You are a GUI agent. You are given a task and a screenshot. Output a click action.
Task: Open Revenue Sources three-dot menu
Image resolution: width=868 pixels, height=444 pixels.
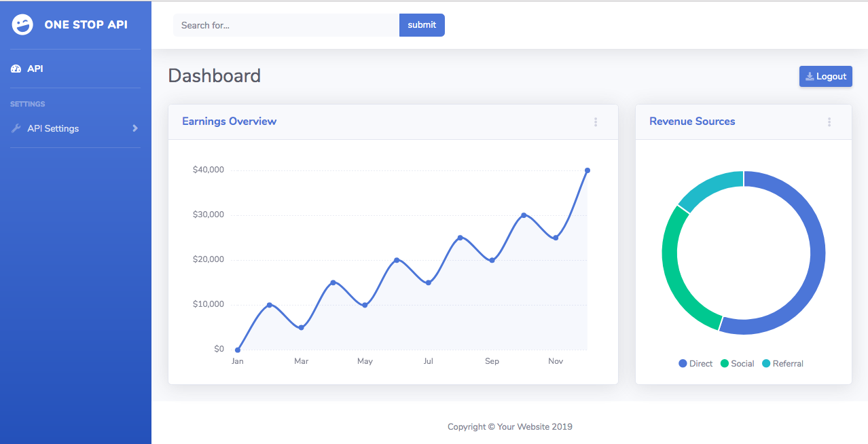pos(829,122)
